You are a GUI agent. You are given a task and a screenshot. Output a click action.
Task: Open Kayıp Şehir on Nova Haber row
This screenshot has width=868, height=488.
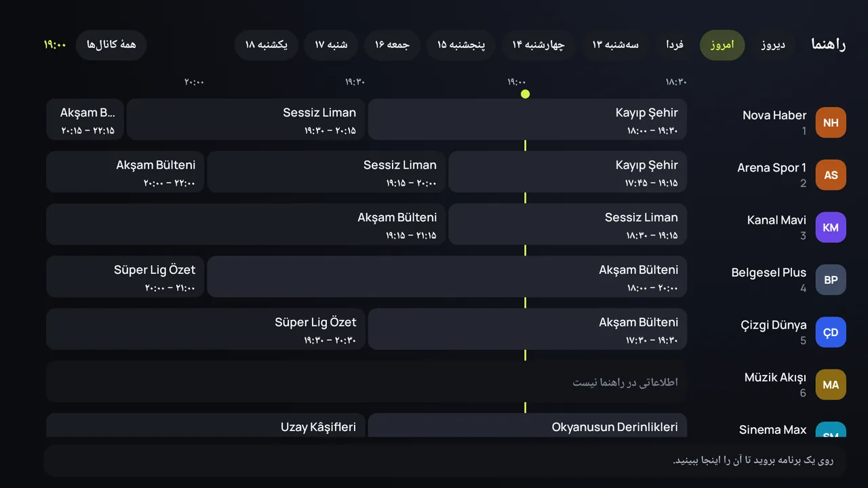[528, 119]
